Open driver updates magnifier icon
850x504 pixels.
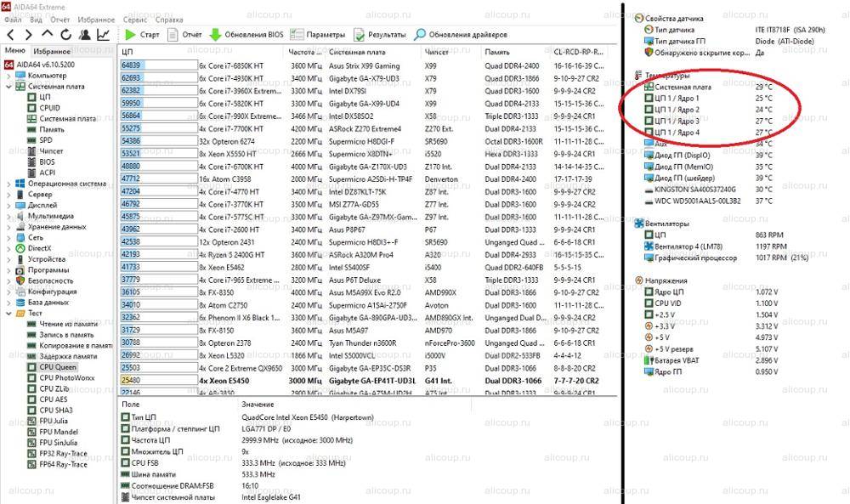coord(420,35)
